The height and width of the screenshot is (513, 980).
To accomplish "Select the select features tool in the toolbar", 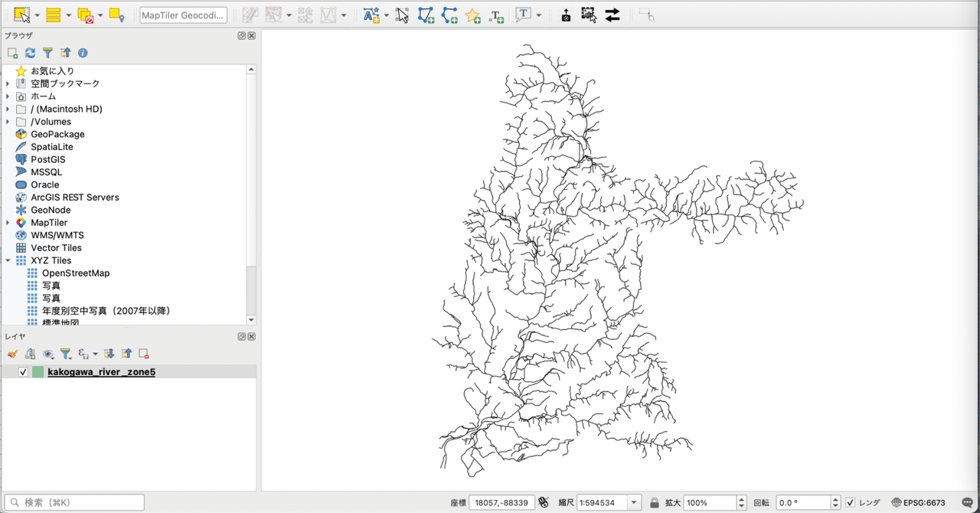I will coord(402,15).
